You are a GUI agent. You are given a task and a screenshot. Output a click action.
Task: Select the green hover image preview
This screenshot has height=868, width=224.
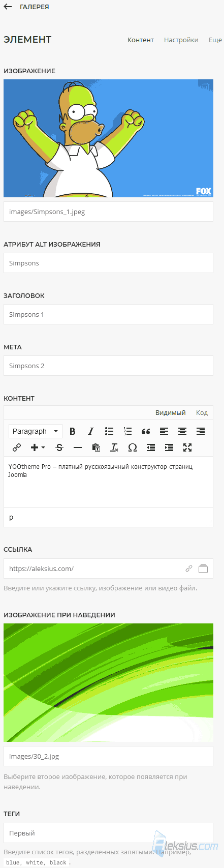(x=108, y=682)
